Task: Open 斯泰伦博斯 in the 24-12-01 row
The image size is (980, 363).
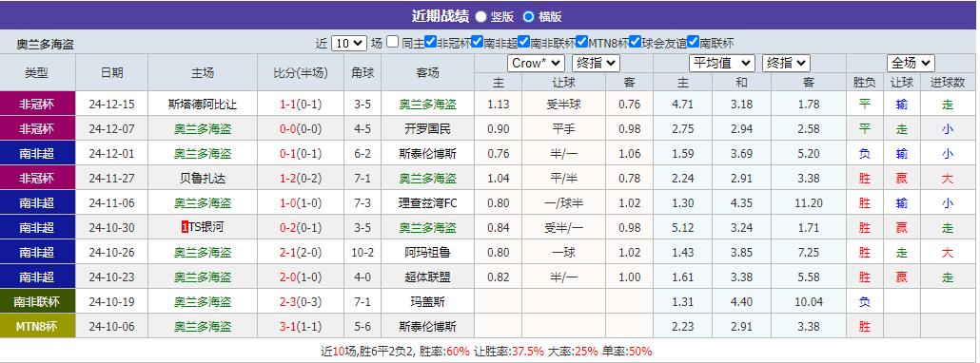Action: [427, 153]
